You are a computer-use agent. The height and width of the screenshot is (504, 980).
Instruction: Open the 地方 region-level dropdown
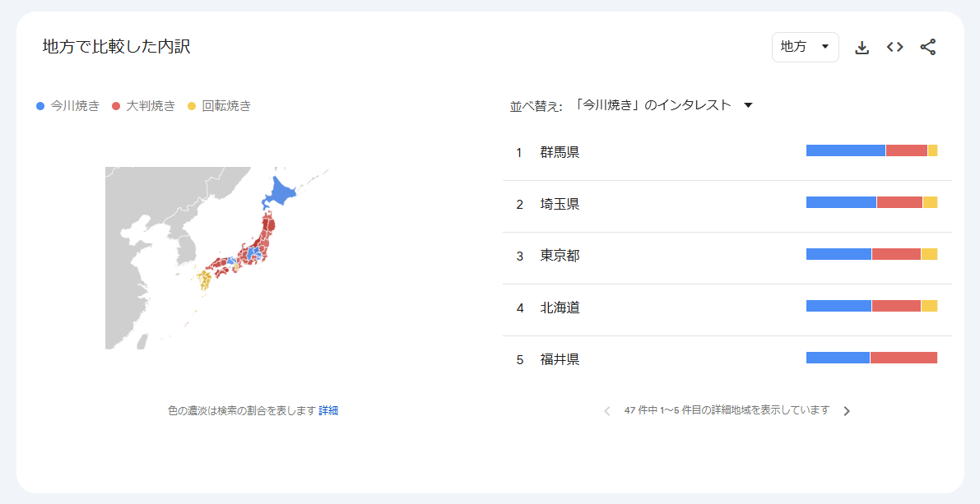coord(805,47)
